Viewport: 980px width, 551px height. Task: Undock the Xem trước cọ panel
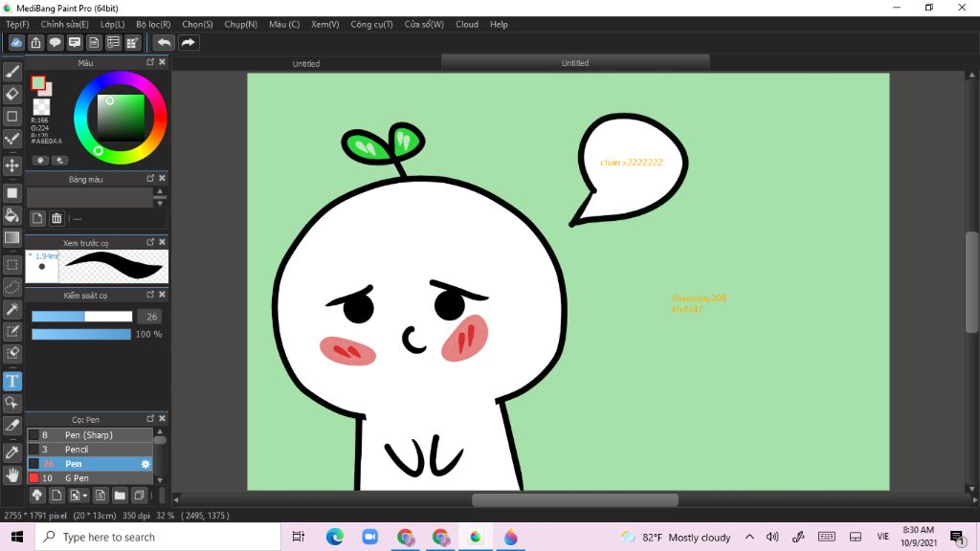(x=150, y=242)
